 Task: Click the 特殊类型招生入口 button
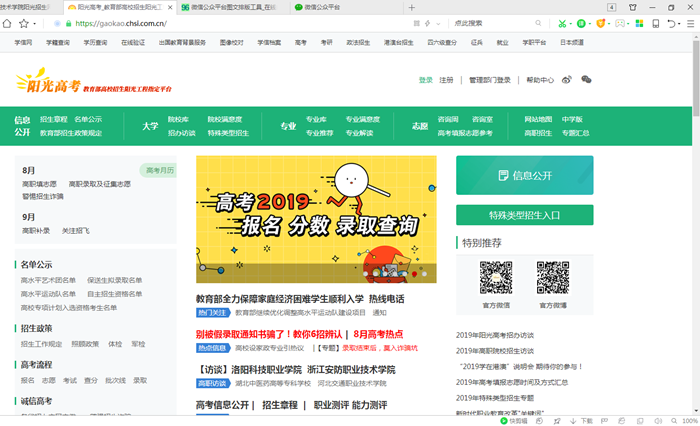pos(525,215)
